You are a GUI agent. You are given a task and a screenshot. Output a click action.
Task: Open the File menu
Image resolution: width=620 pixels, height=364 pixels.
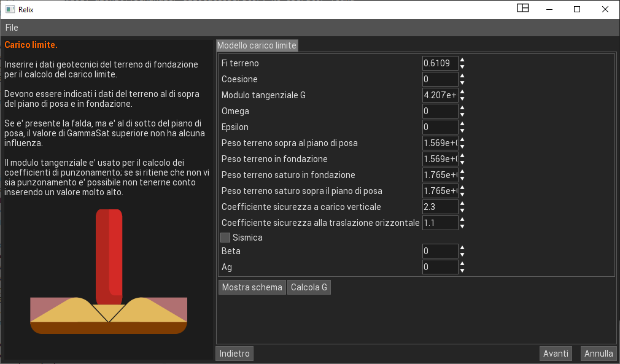12,28
